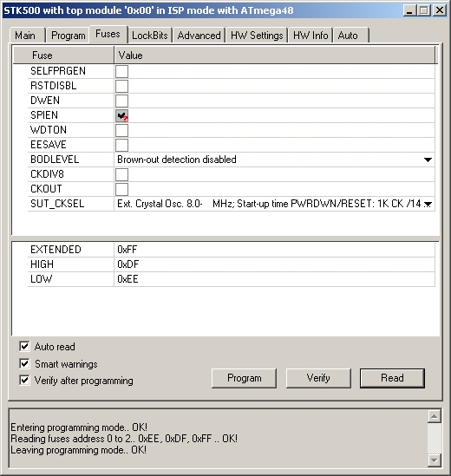Enable the WDTON fuse checkbox
Image resolution: width=451 pixels, height=476 pixels.
[121, 130]
